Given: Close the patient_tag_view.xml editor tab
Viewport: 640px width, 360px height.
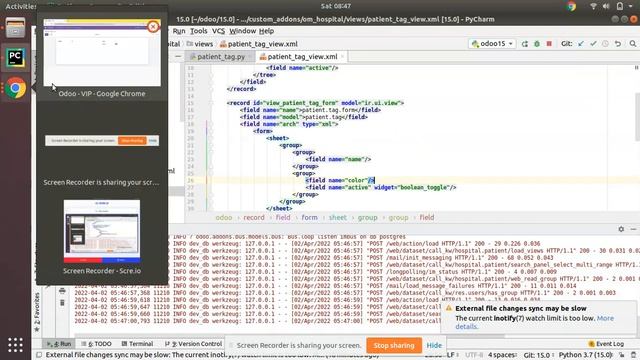Looking at the screenshot, I should [342, 57].
